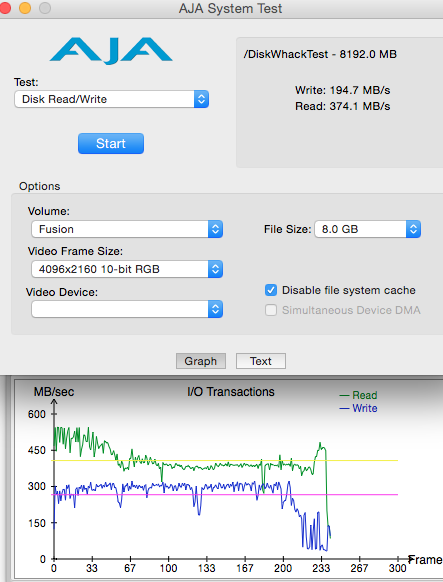The height and width of the screenshot is (582, 443).
Task: Open the Video Frame Size dropdown
Action: [x=127, y=269]
